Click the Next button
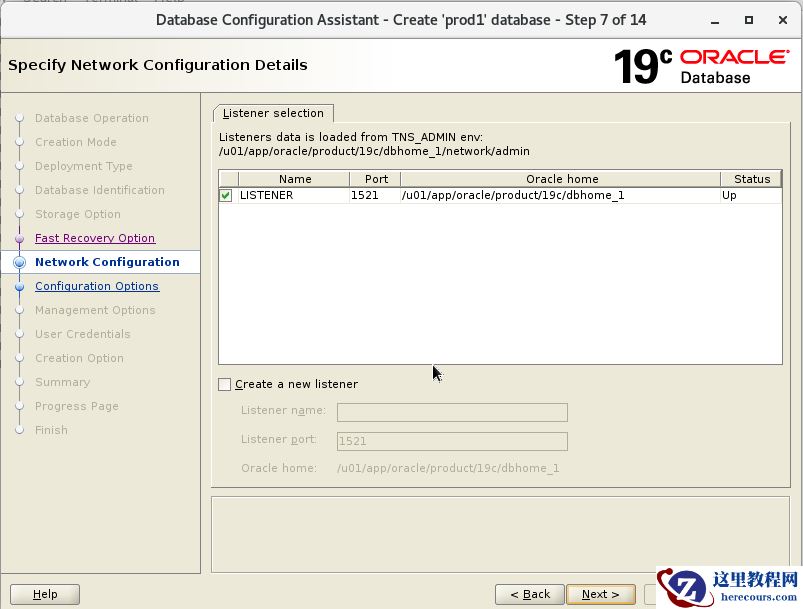This screenshot has height=609, width=803. pos(601,594)
